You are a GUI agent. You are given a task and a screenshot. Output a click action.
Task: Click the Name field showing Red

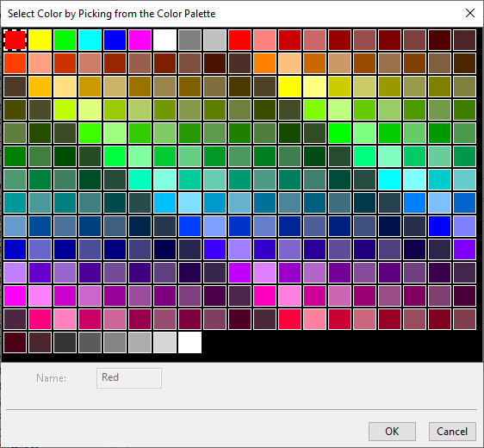pos(129,378)
